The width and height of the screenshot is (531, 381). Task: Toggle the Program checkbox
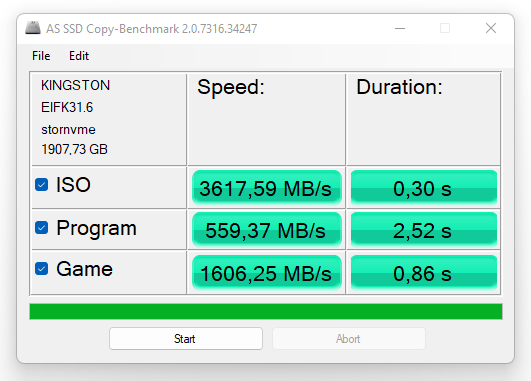(42, 228)
